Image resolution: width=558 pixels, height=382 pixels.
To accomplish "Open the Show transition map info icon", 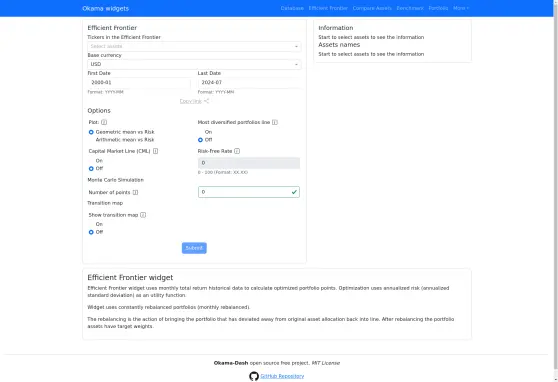I will pyautogui.click(x=143, y=215).
